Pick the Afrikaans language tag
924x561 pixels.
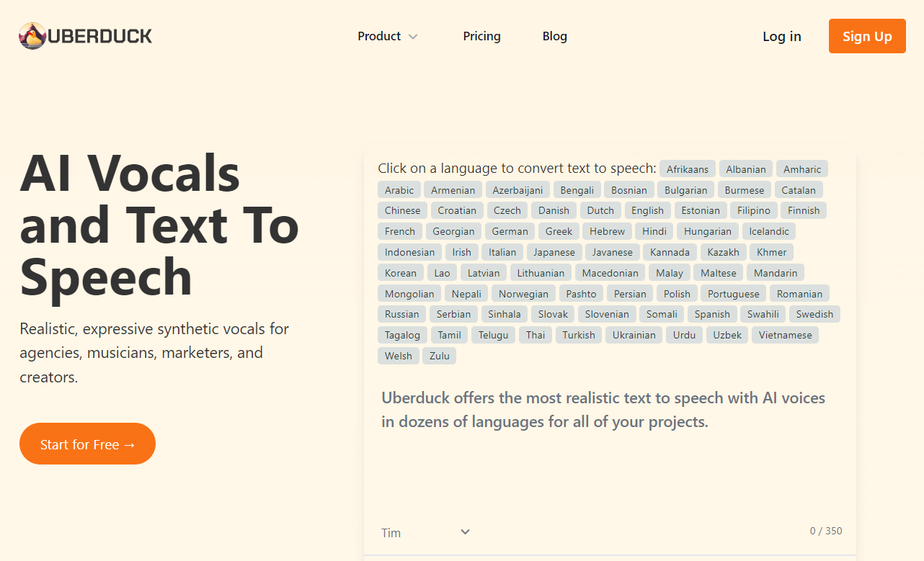[687, 169]
